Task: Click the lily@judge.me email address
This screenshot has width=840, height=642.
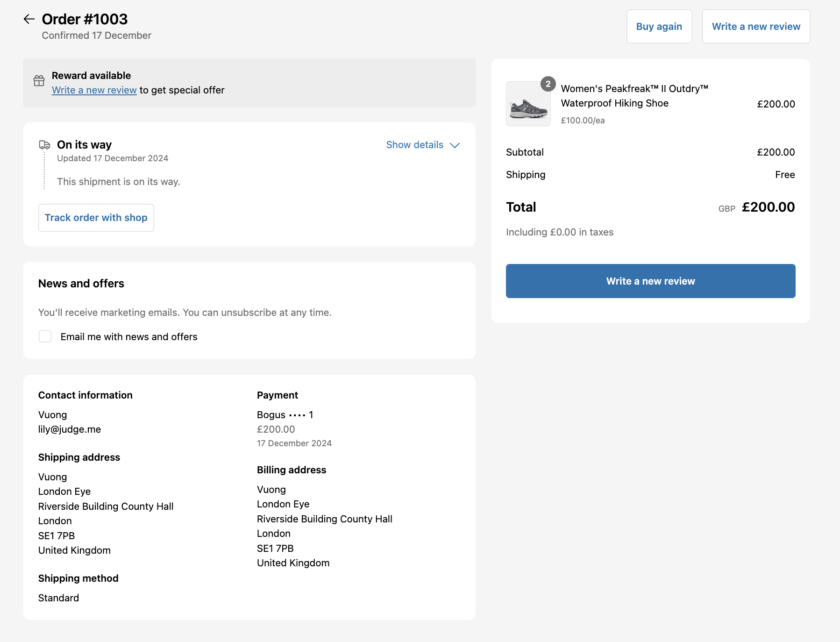Action: pyautogui.click(x=70, y=429)
